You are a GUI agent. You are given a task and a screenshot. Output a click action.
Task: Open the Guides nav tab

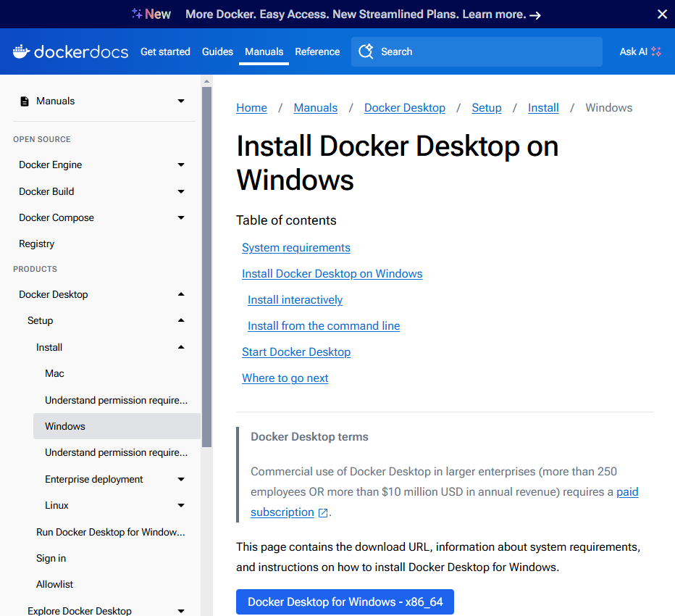pos(217,51)
